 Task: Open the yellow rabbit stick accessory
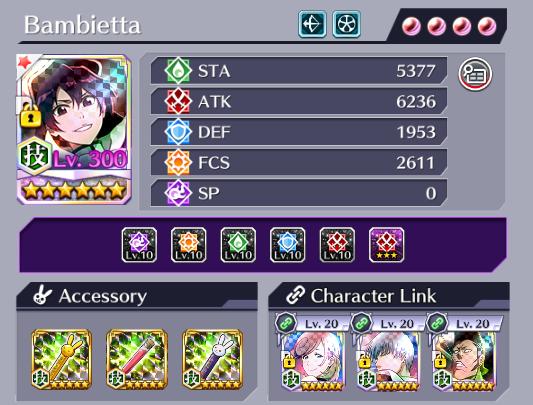pyautogui.click(x=62, y=359)
